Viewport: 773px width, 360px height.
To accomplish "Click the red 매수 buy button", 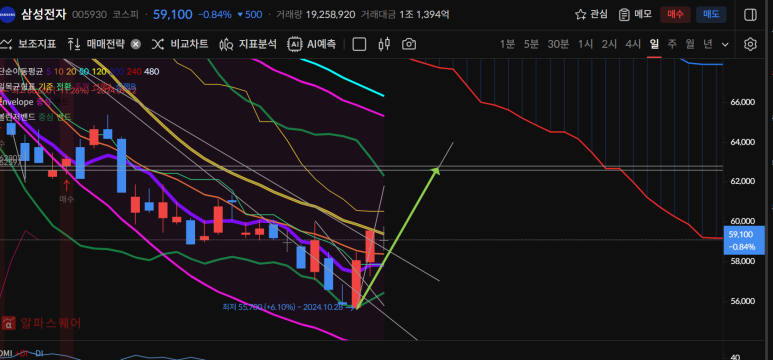I will 675,14.
